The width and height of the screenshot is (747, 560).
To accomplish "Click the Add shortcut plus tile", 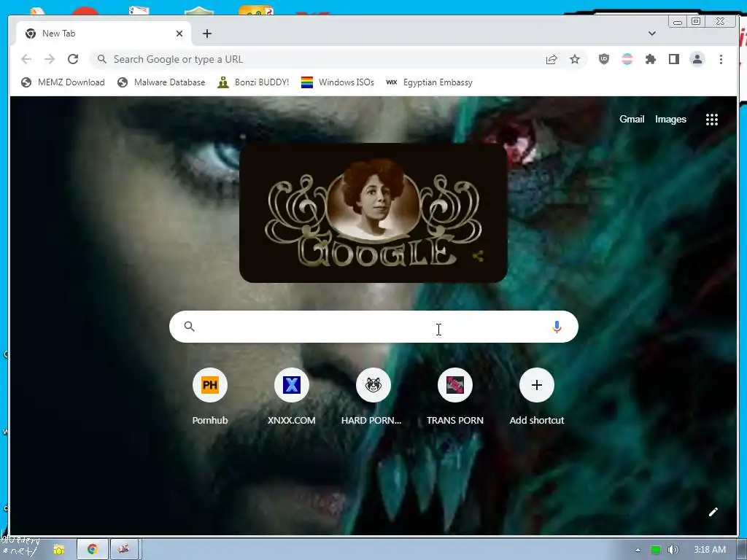I will (x=536, y=385).
